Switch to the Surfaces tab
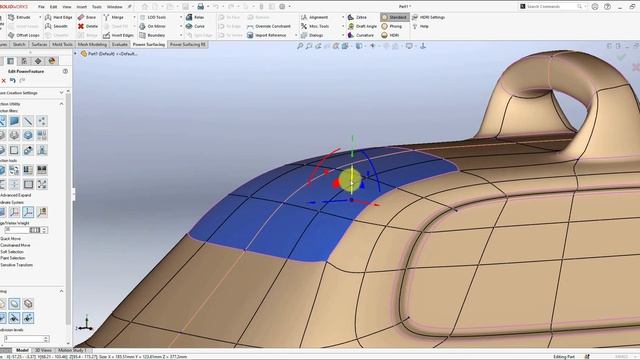 point(39,44)
